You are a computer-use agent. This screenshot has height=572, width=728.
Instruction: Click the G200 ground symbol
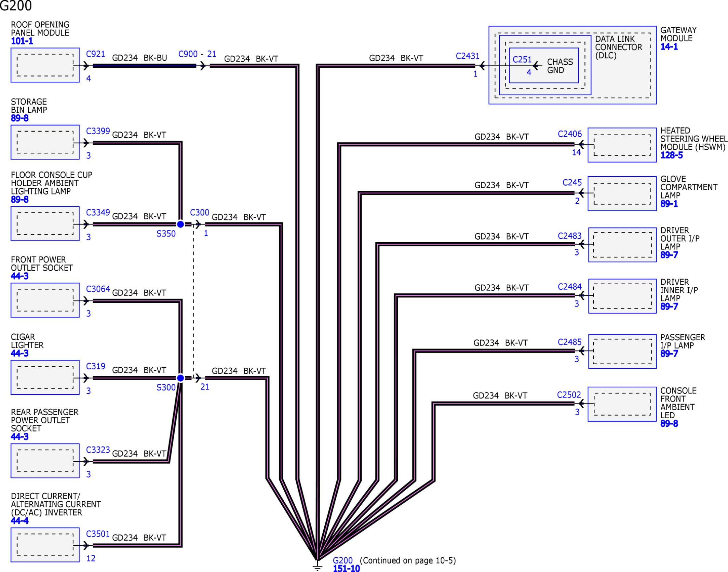(x=318, y=566)
